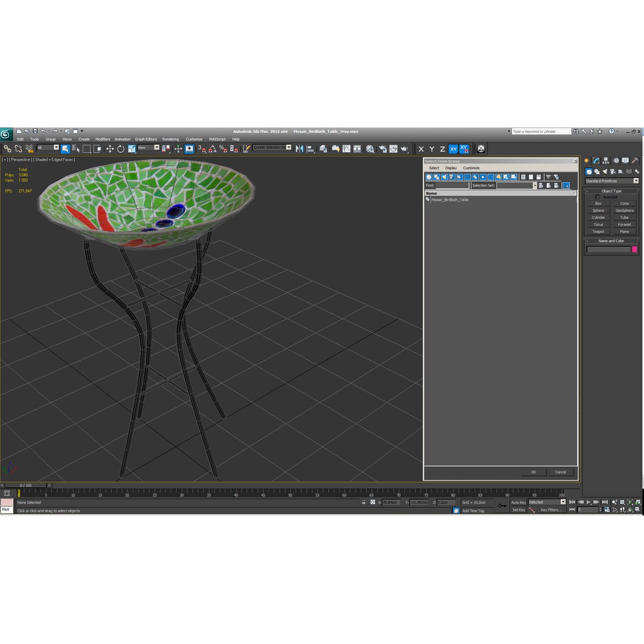Open the Edit menu
The width and height of the screenshot is (644, 644).
coord(20,139)
